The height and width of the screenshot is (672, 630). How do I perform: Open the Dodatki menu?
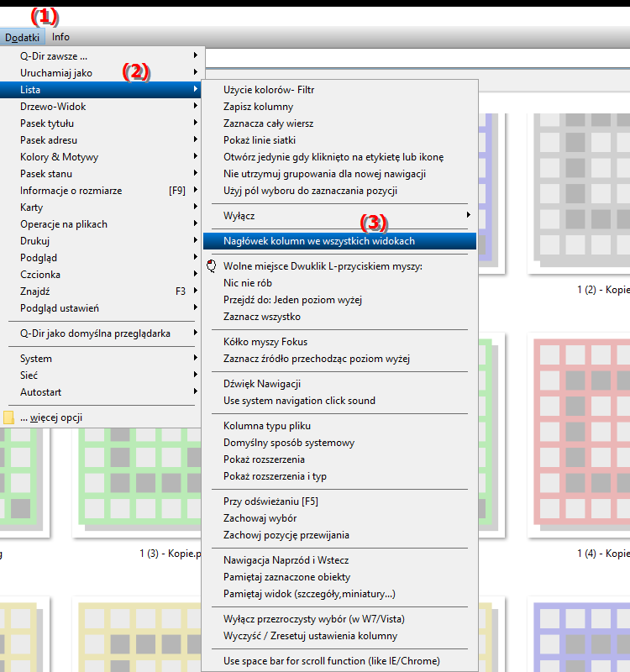click(x=23, y=37)
